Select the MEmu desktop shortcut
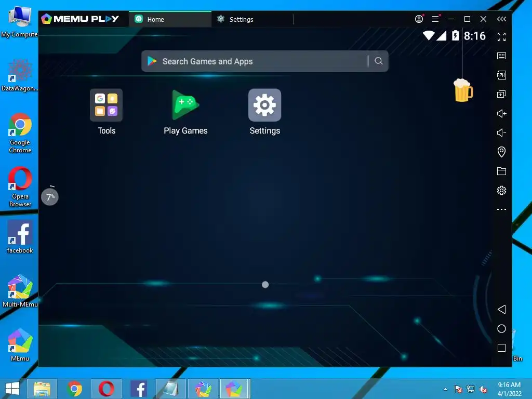The height and width of the screenshot is (399, 532). click(x=20, y=345)
